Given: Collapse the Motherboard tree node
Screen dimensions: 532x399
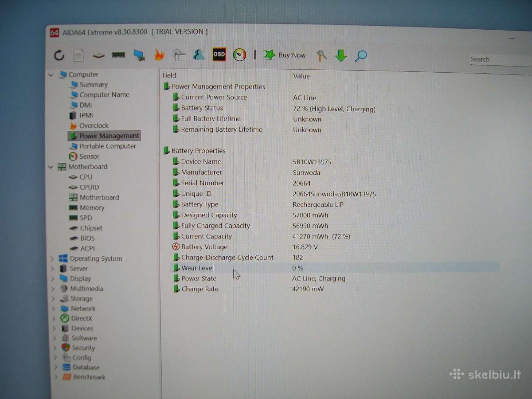Looking at the screenshot, I should pyautogui.click(x=51, y=167).
